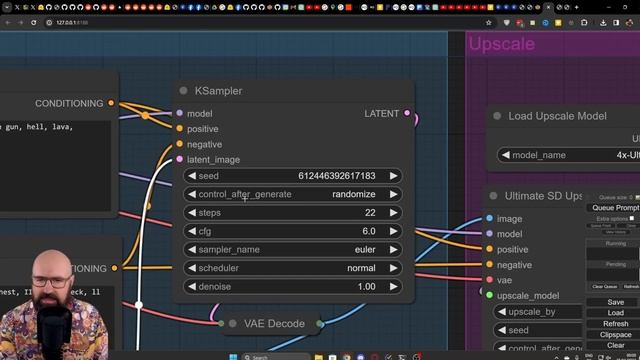
Task: Click the KSampler positive input socket
Action: pos(180,129)
